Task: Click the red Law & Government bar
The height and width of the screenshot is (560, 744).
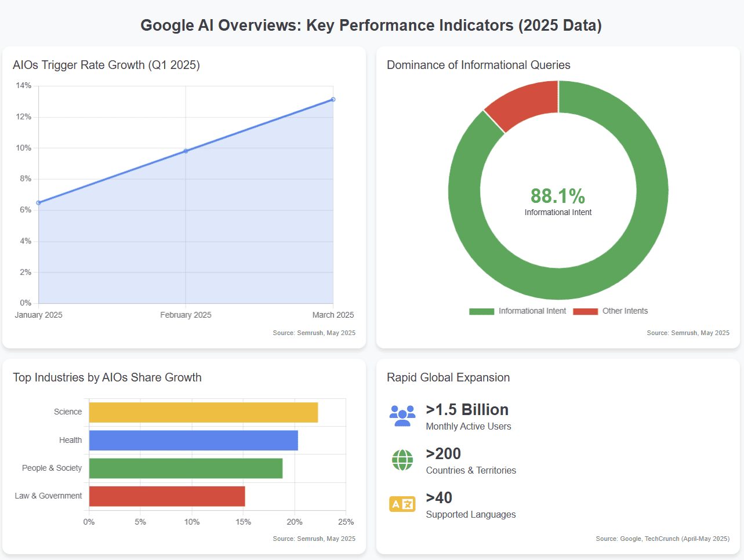Action: [167, 496]
